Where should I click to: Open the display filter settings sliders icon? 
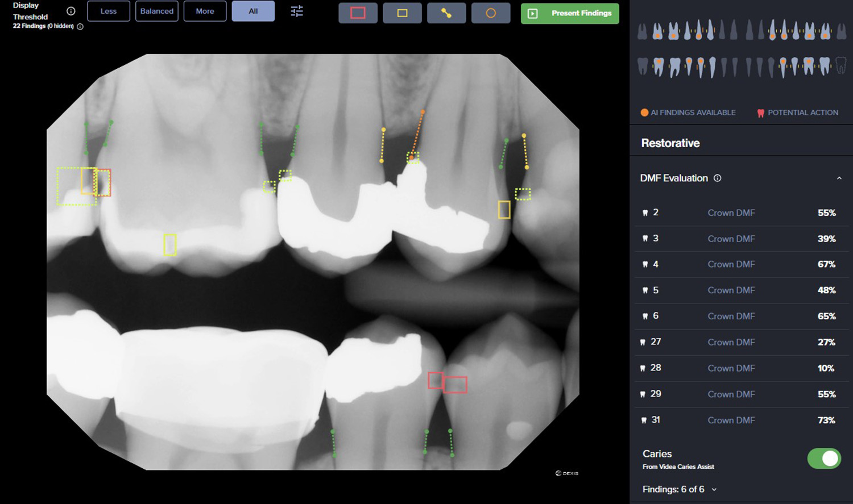[x=297, y=11]
